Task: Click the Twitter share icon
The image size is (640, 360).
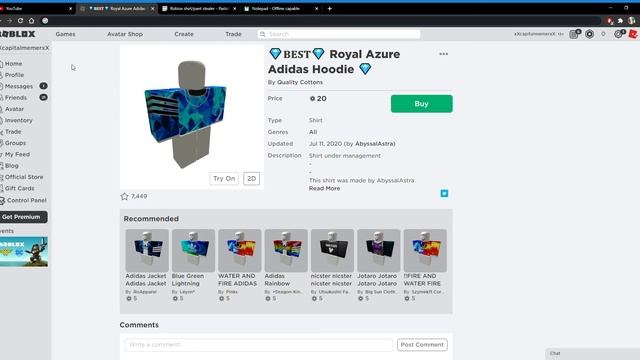Action: click(x=444, y=193)
